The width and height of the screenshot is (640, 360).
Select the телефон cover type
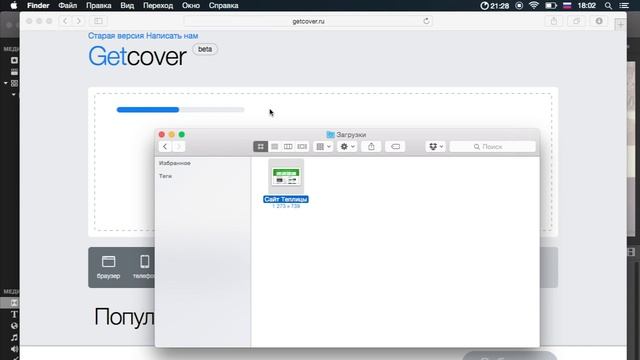144,267
